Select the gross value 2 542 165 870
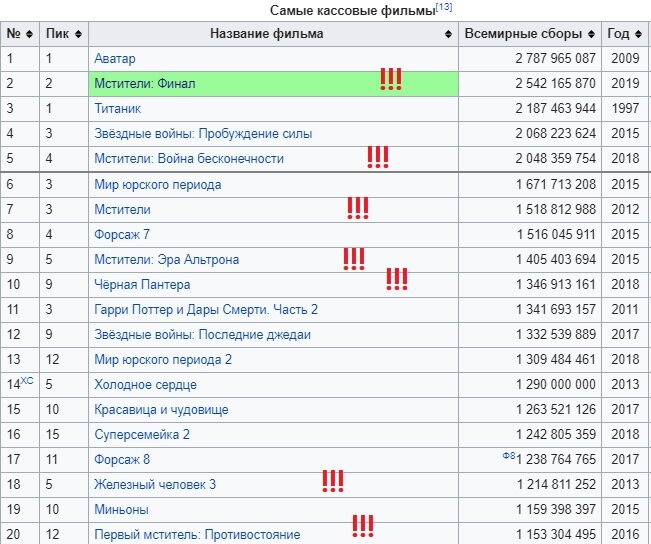This screenshot has width=651, height=544. pos(556,83)
